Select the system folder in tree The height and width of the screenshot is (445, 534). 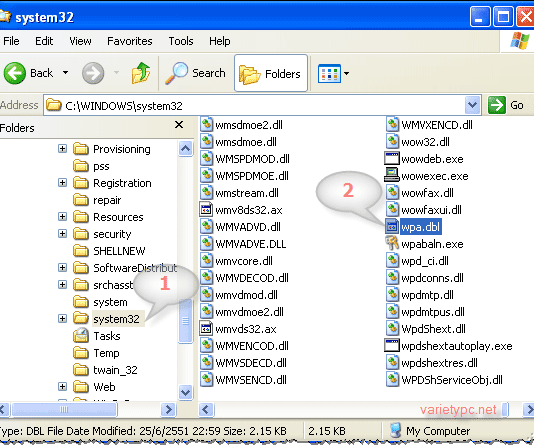(x=110, y=302)
